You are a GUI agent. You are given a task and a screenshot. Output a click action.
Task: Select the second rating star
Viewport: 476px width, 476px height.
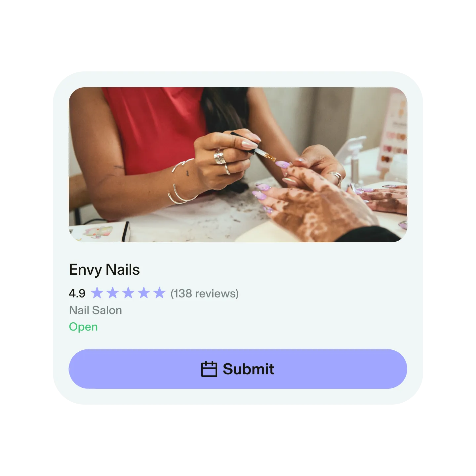(x=113, y=293)
